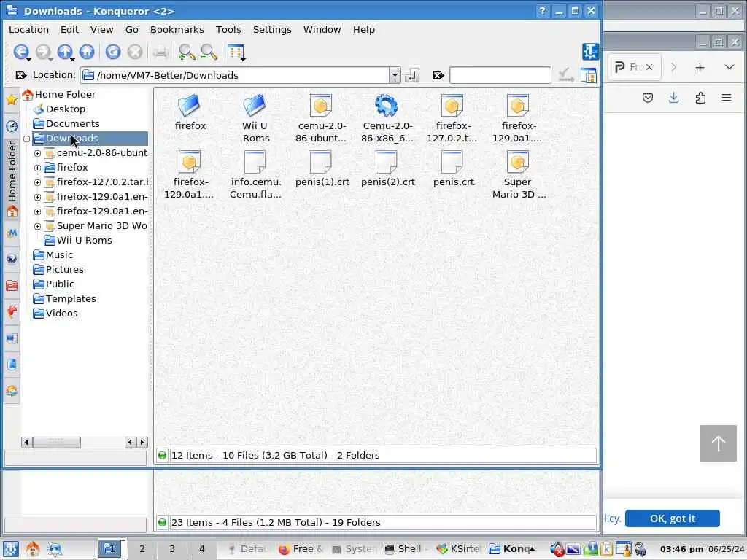Open History clock tab in sidebar
Image resolution: width=747 pixels, height=560 pixels.
12,125
